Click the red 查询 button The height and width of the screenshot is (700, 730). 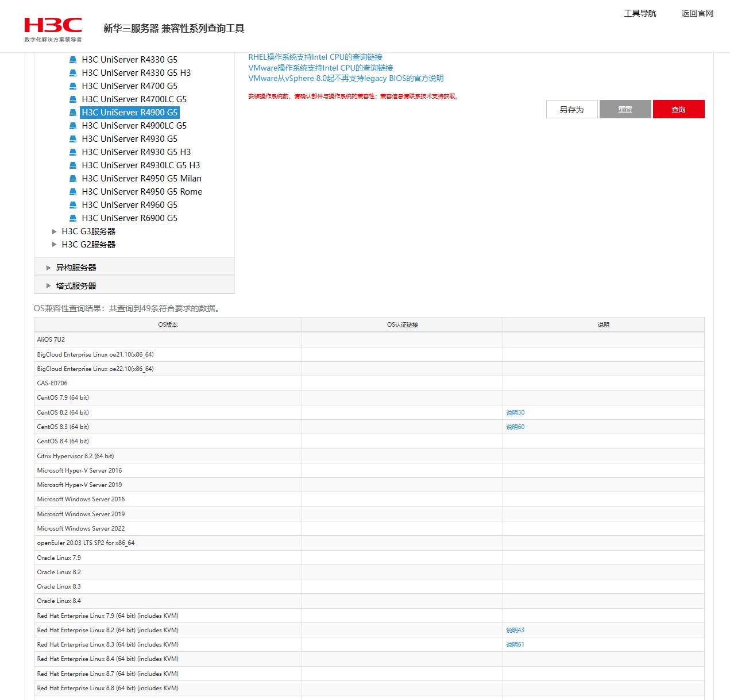pos(679,109)
